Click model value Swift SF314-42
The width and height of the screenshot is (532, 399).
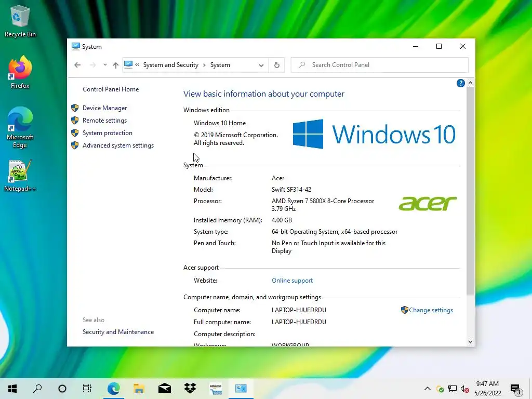[291, 190]
